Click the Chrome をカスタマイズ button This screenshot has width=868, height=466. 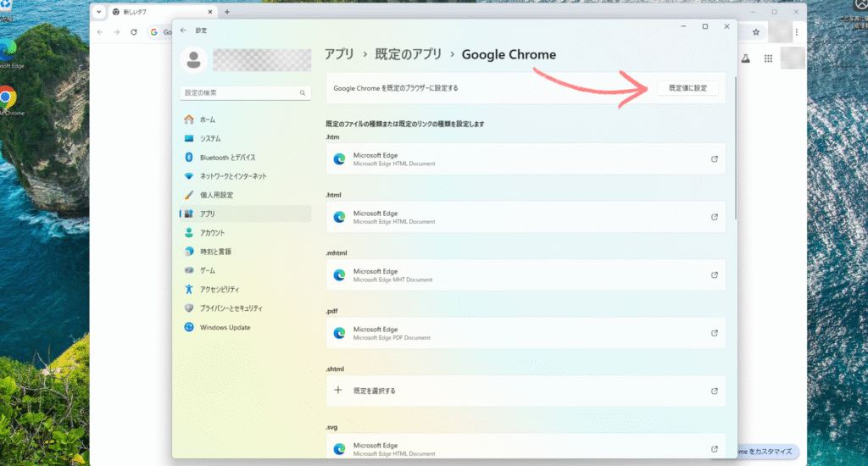coord(769,452)
